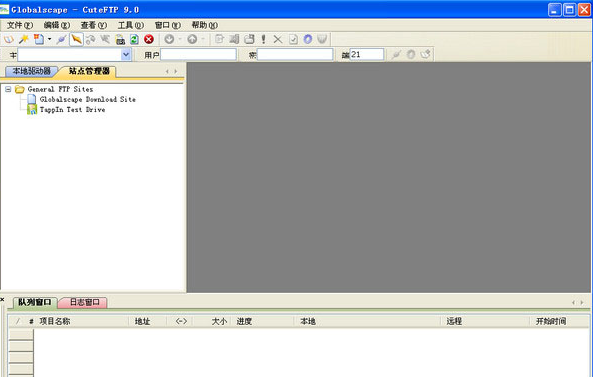Click the grey shield toolbar icon
593x377 pixels.
click(322, 39)
